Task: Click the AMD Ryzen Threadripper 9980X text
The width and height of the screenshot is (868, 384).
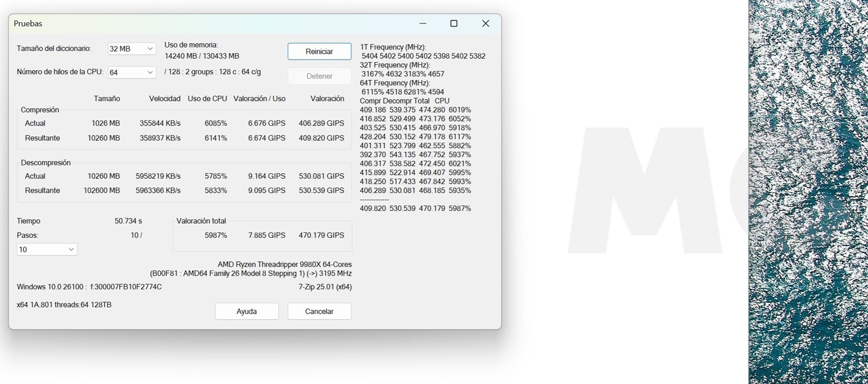Action: pyautogui.click(x=284, y=264)
